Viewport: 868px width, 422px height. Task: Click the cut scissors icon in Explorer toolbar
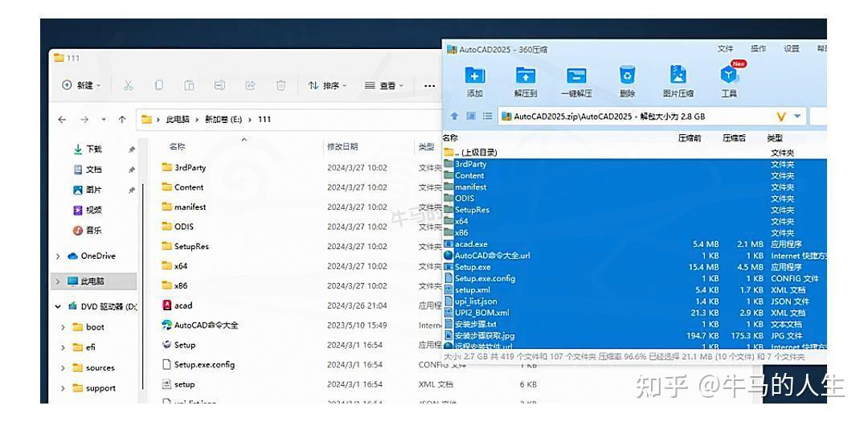click(128, 85)
